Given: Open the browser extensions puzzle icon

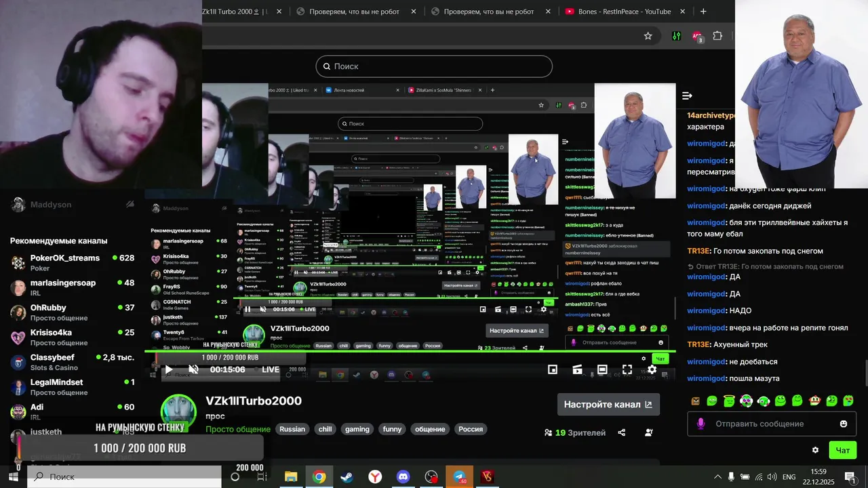Looking at the screenshot, I should click(717, 36).
